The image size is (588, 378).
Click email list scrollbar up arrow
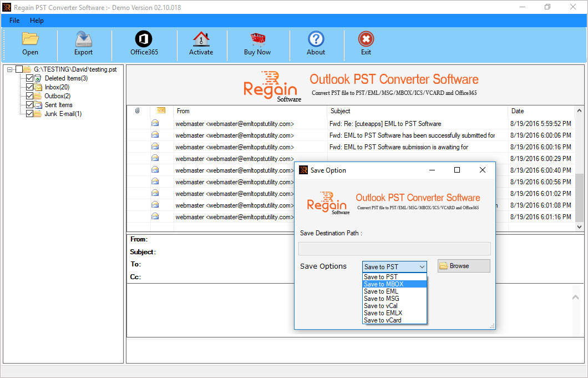pyautogui.click(x=579, y=110)
